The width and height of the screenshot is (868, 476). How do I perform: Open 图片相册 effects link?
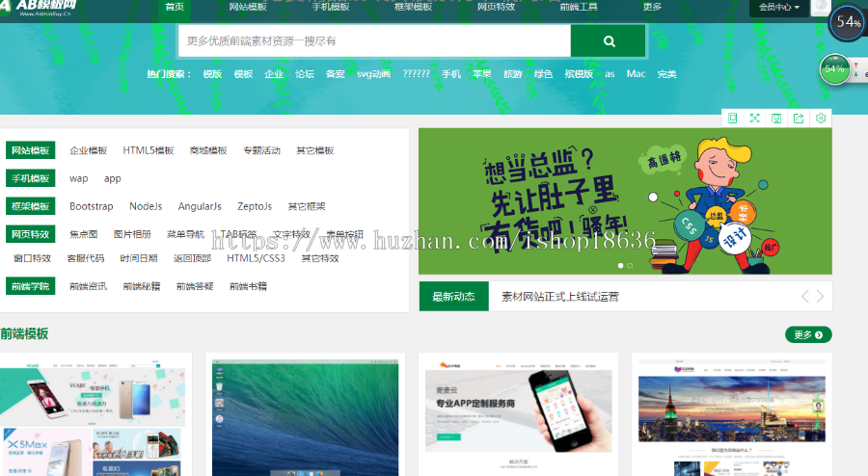132,234
